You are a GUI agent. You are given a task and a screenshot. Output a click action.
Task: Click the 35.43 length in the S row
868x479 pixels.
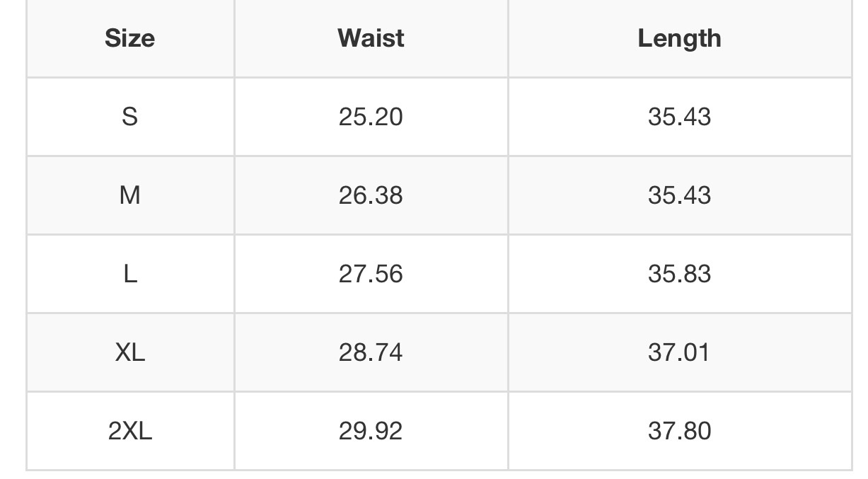click(x=679, y=117)
